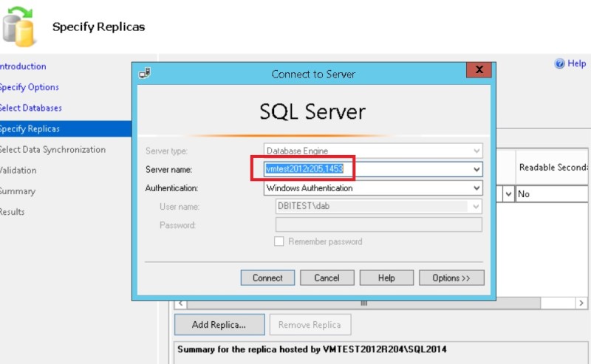Click the Connect to Server title icon
This screenshot has width=591, height=364.
point(145,72)
